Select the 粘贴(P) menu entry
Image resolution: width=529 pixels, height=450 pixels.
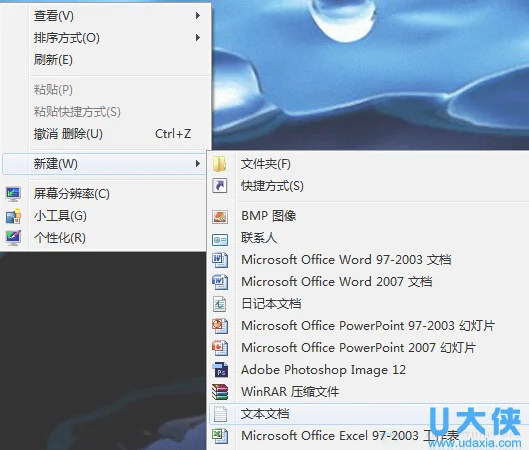(107, 90)
